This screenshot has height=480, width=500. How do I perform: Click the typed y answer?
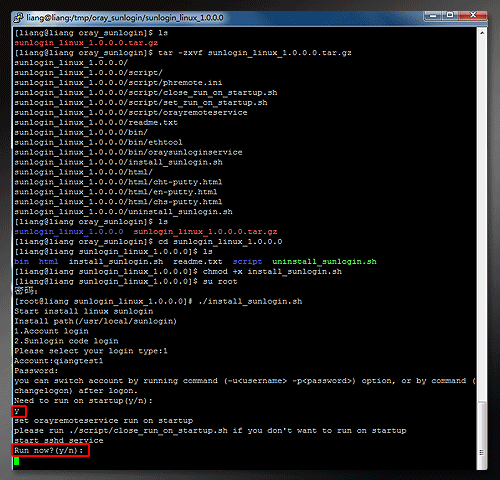click(x=17, y=412)
